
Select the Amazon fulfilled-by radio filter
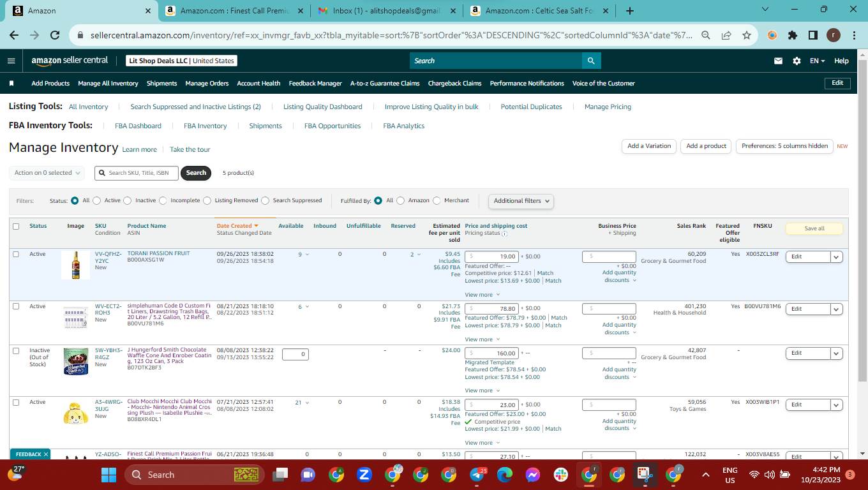click(x=401, y=200)
